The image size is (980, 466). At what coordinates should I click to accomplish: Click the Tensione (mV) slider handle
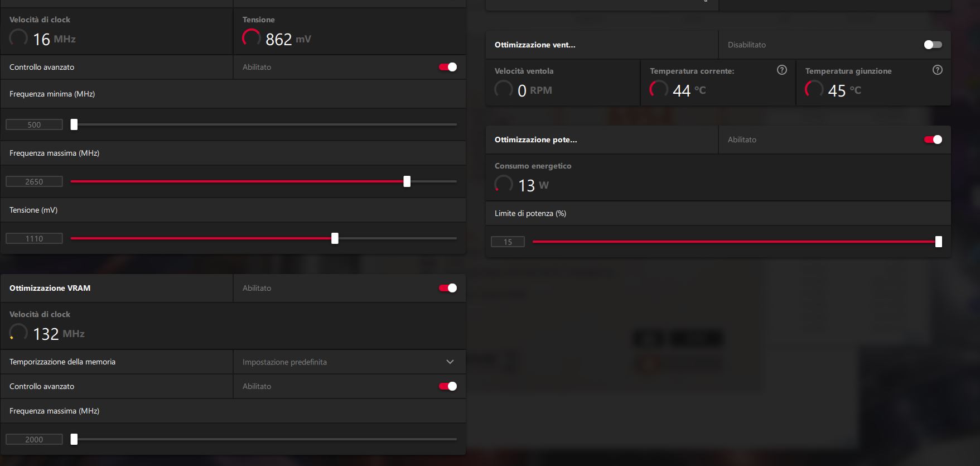(x=335, y=238)
